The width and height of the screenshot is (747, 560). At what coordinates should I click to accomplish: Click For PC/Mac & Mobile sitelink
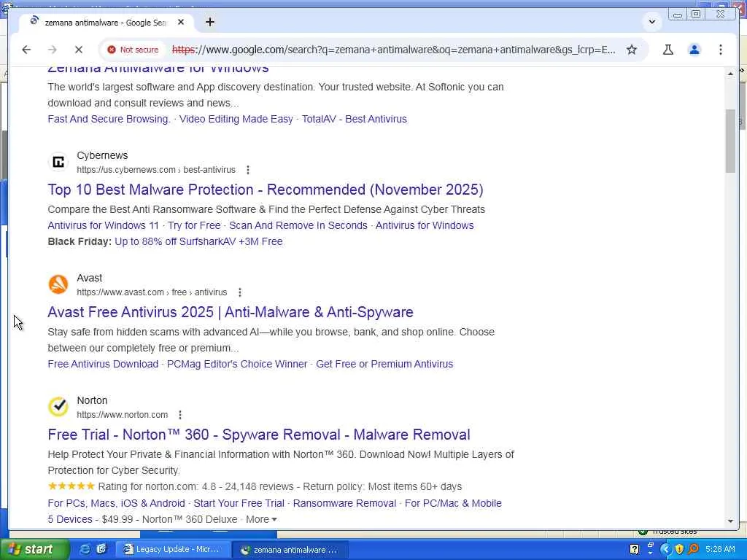(x=453, y=503)
